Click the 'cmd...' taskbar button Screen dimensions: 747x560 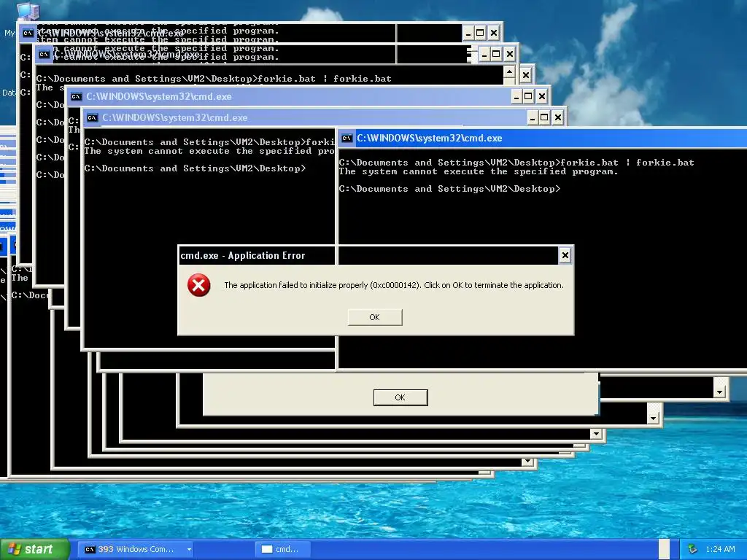(x=284, y=550)
